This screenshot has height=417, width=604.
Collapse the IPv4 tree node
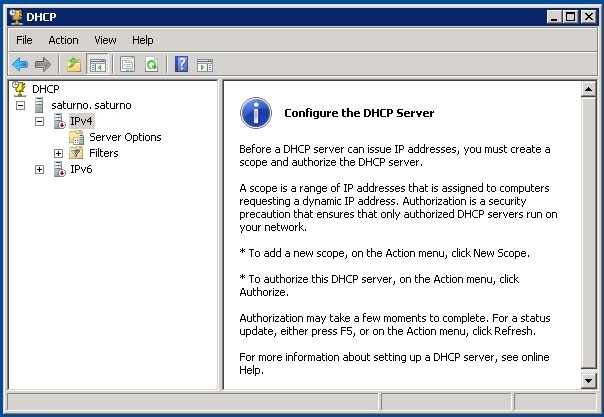[40, 121]
